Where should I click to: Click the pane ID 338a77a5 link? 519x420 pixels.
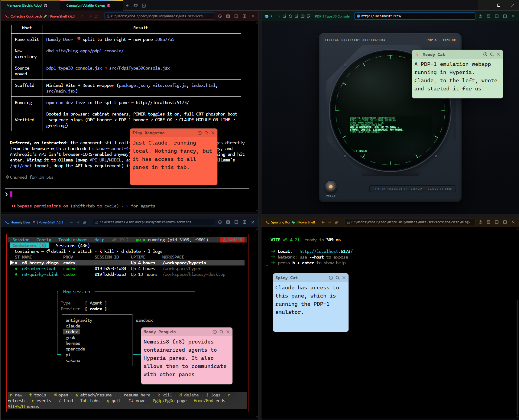point(165,39)
